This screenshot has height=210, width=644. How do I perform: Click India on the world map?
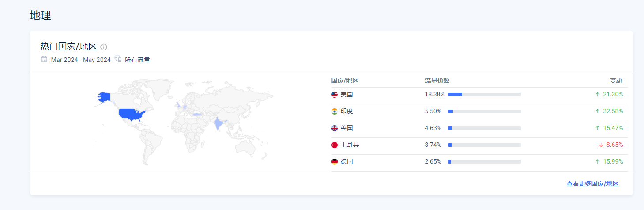click(218, 123)
